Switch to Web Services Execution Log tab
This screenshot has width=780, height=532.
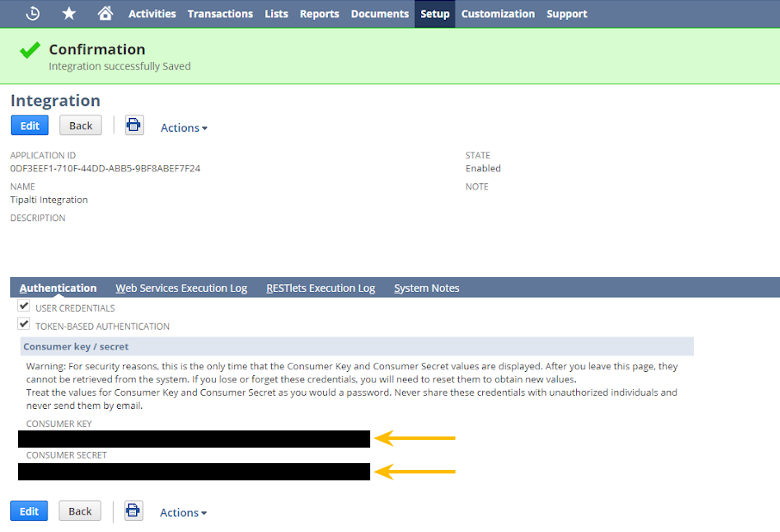[x=181, y=288]
